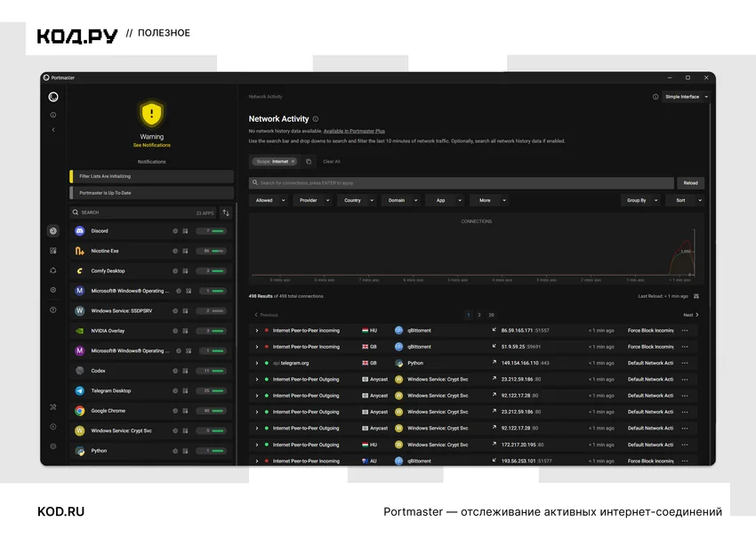Click the Network Activity breadcrumb text

point(265,97)
